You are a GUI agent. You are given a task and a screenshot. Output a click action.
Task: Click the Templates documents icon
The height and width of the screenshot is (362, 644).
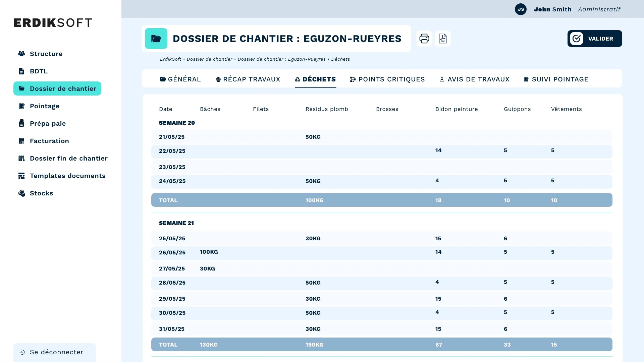coord(21,176)
